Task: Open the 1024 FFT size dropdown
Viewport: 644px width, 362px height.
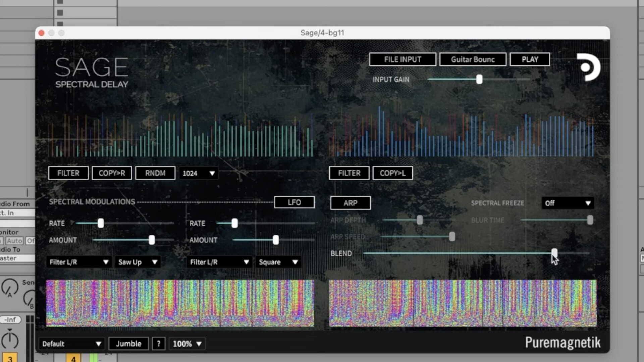Action: [x=199, y=173]
